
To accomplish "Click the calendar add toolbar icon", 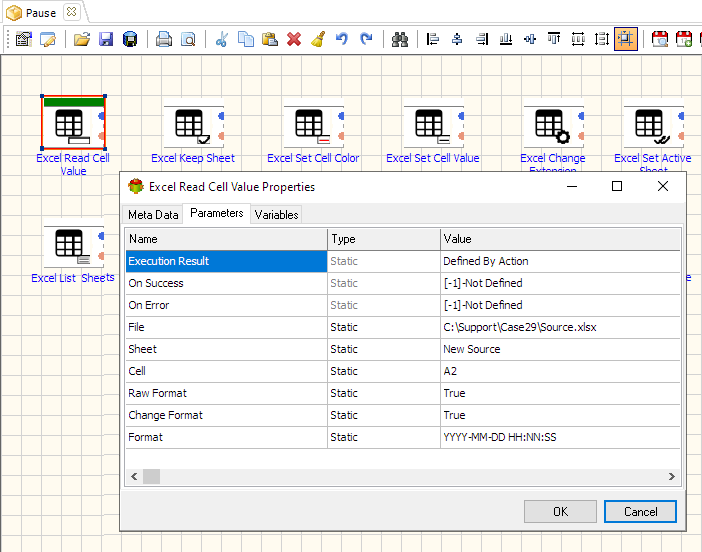I will pyautogui.click(x=684, y=39).
